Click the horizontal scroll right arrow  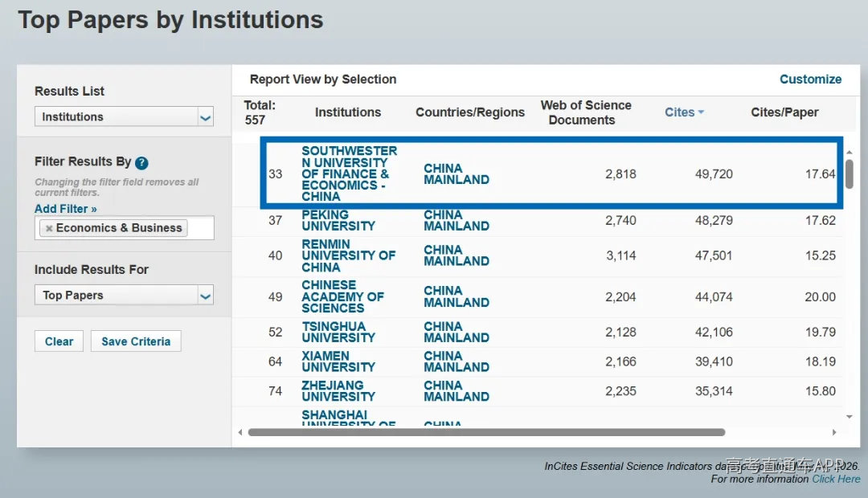833,432
